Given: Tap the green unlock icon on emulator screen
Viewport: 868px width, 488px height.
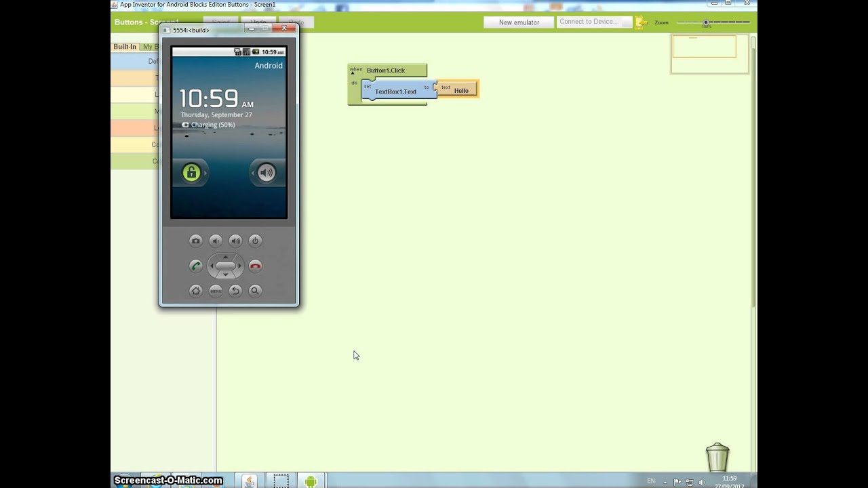Looking at the screenshot, I should 191,173.
